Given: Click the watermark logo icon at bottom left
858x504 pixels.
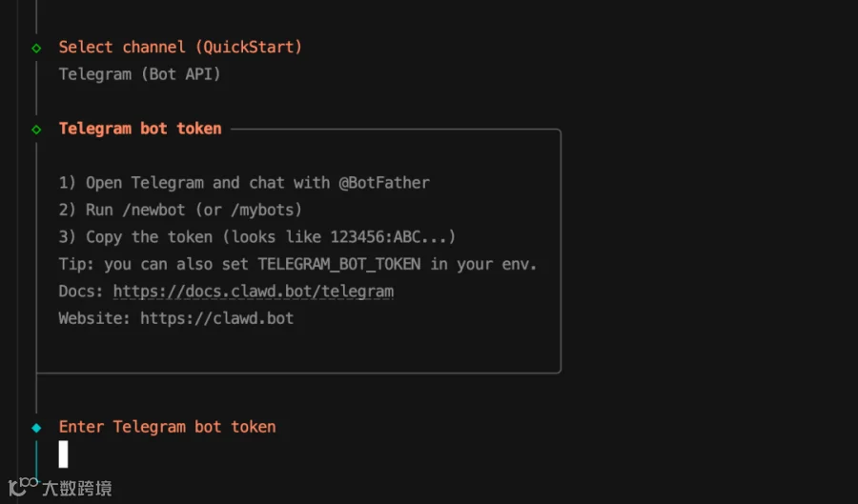Looking at the screenshot, I should 23,486.
